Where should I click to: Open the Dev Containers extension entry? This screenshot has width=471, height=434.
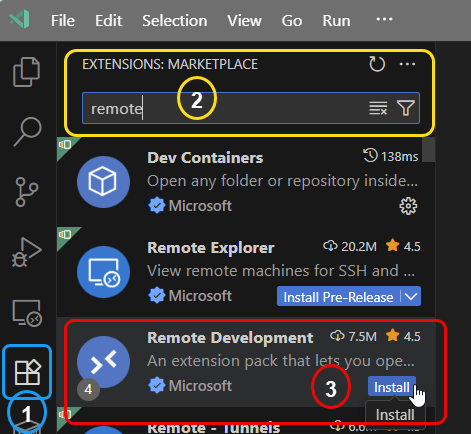pyautogui.click(x=246, y=182)
